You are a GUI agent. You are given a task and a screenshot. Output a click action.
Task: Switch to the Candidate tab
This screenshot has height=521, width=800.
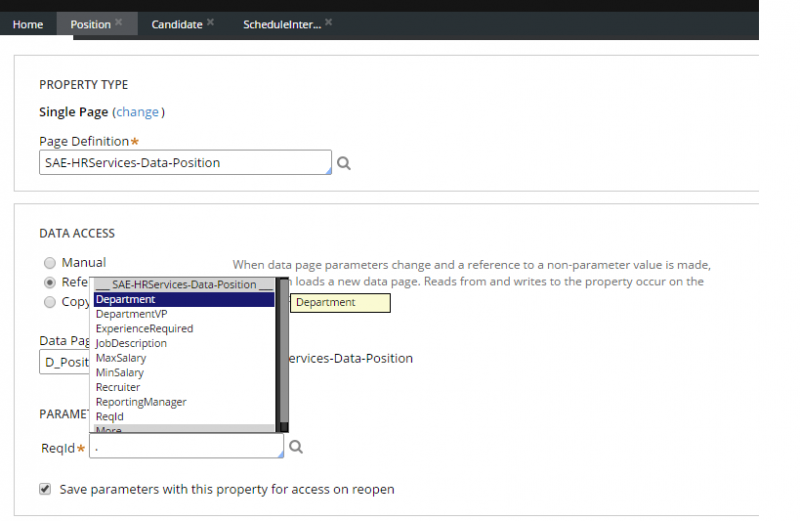pos(177,24)
